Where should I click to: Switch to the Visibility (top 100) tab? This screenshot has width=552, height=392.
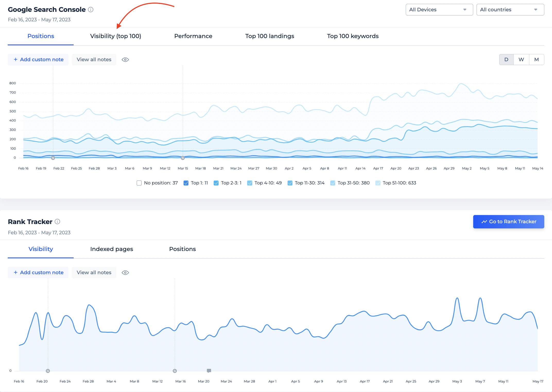click(116, 36)
